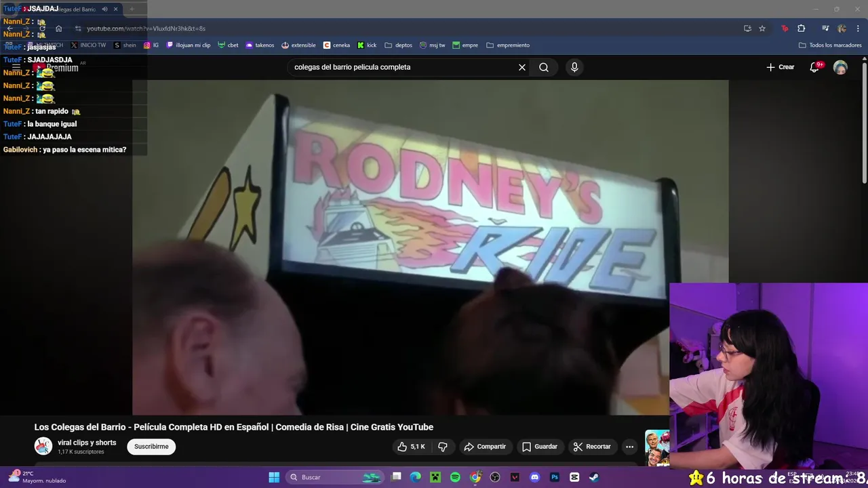Screen dimensions: 868x488
Task: Expand Todos los marcadores folder
Action: 830,45
